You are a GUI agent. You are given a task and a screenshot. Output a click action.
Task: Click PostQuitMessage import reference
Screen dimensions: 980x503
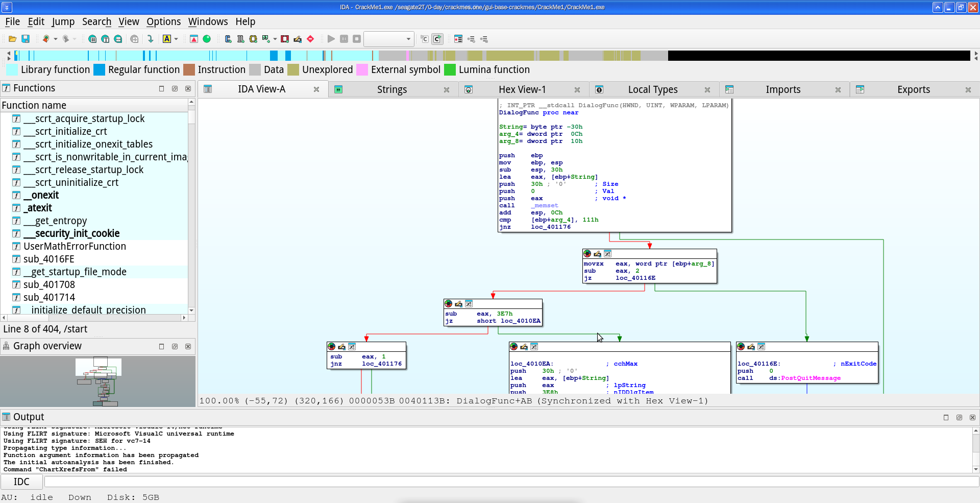811,378
